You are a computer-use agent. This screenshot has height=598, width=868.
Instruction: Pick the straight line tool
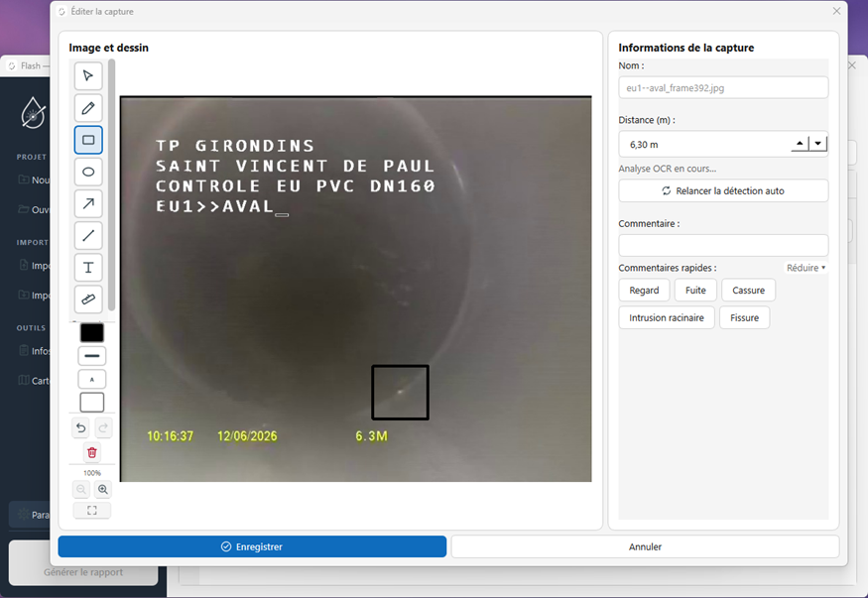(88, 236)
